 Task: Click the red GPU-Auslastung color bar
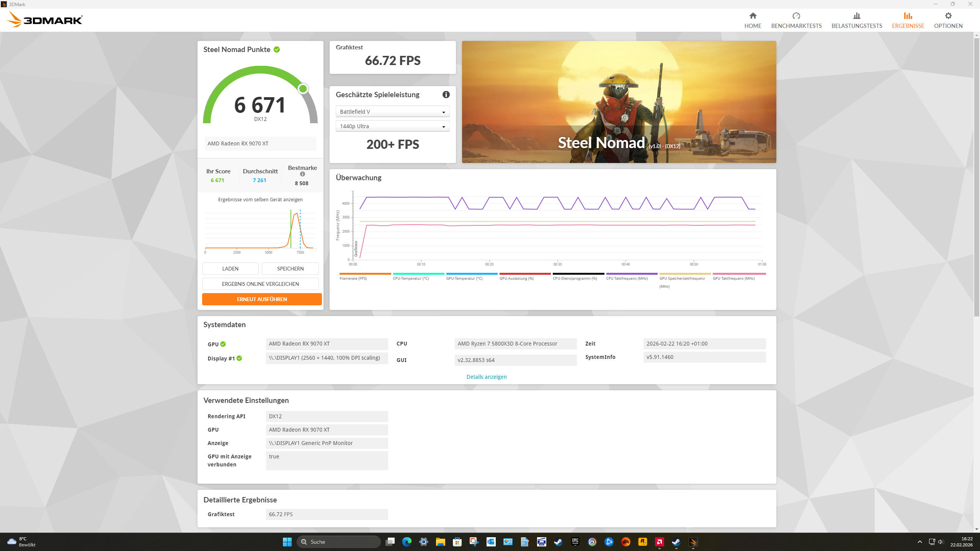pos(524,274)
